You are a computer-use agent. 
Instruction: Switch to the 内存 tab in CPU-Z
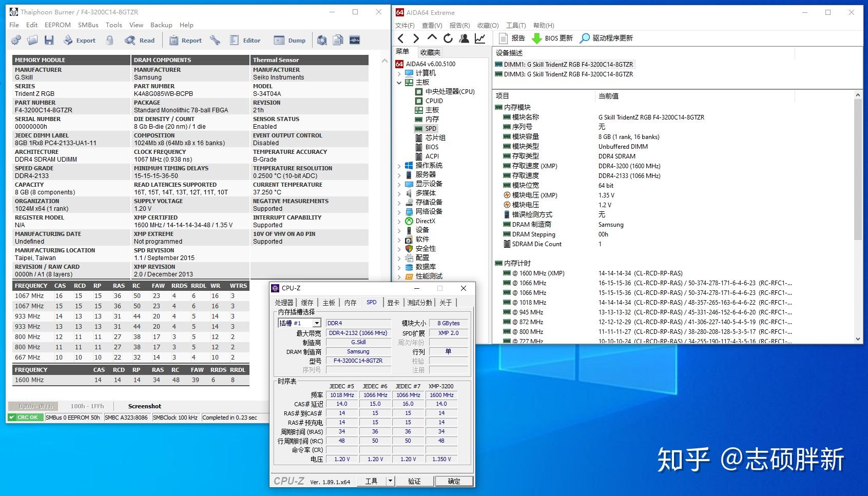(350, 303)
